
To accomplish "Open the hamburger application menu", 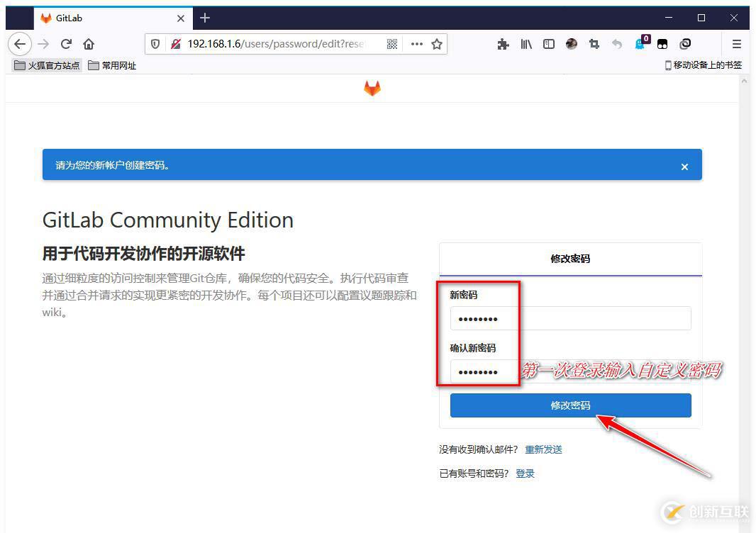I will click(736, 44).
